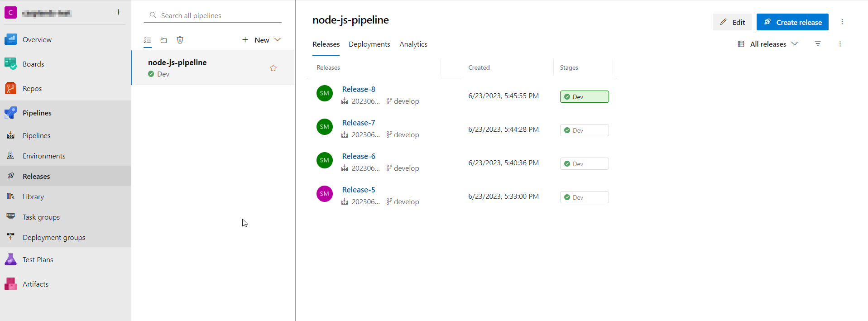
Task: Select node-js-pipeline in the pipeline list
Action: pos(213,67)
